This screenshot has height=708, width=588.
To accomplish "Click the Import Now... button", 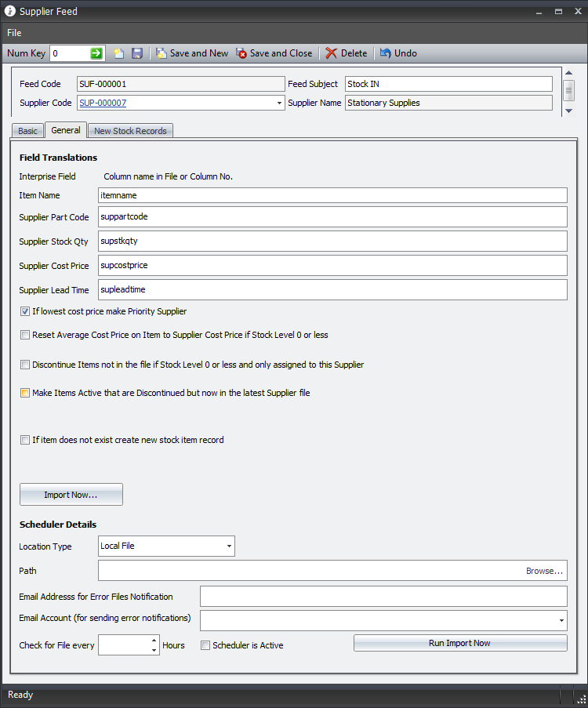I will point(71,495).
